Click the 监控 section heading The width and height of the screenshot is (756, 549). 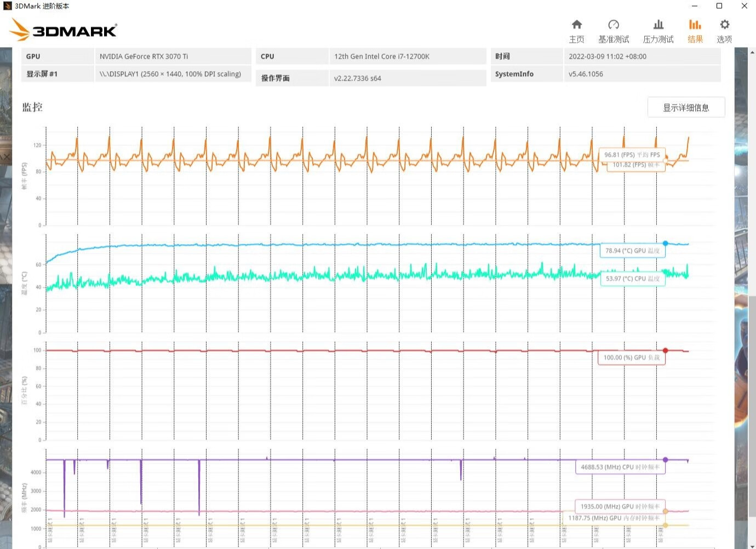[32, 107]
